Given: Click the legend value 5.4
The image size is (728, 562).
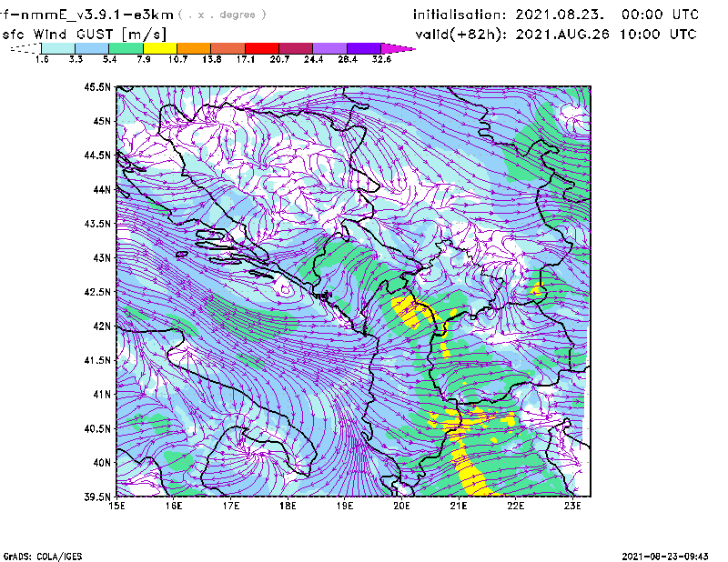Looking at the screenshot, I should pos(109,59).
